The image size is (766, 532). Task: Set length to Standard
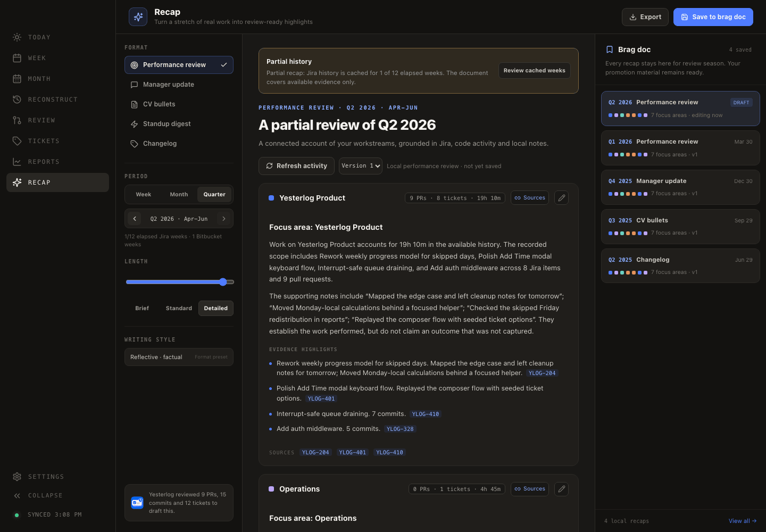179,309
